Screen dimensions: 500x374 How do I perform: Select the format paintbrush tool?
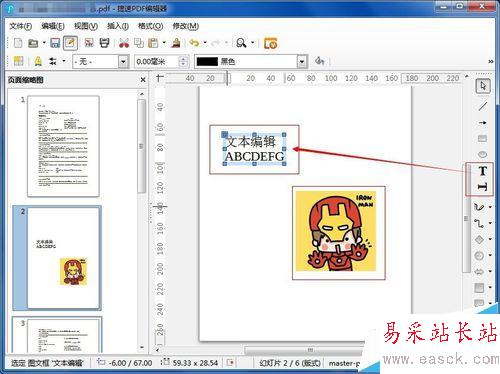pos(176,43)
